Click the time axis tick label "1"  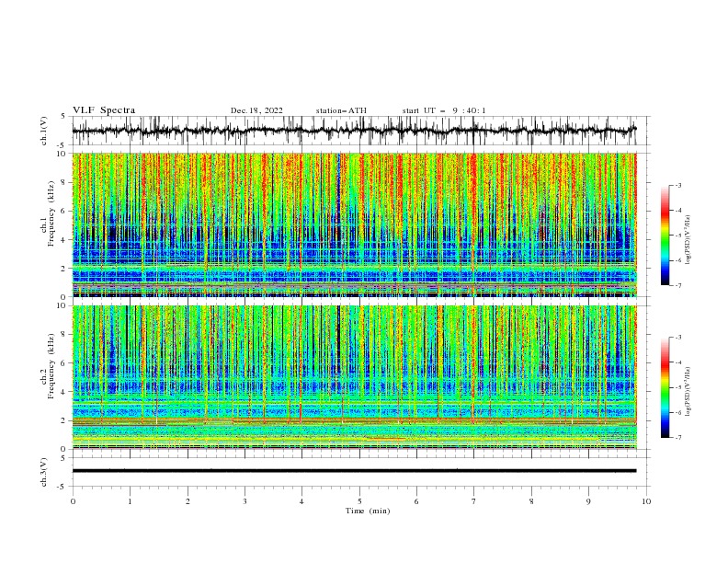pos(130,501)
